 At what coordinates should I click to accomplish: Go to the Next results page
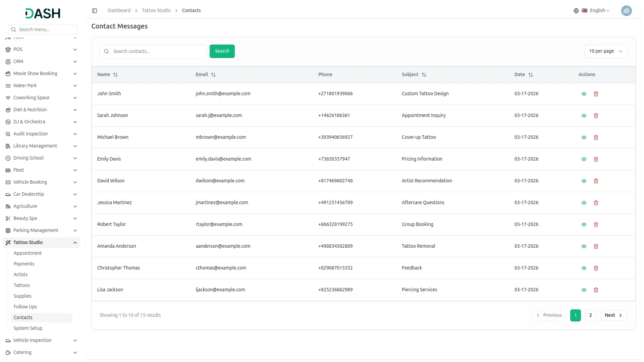coord(613,315)
